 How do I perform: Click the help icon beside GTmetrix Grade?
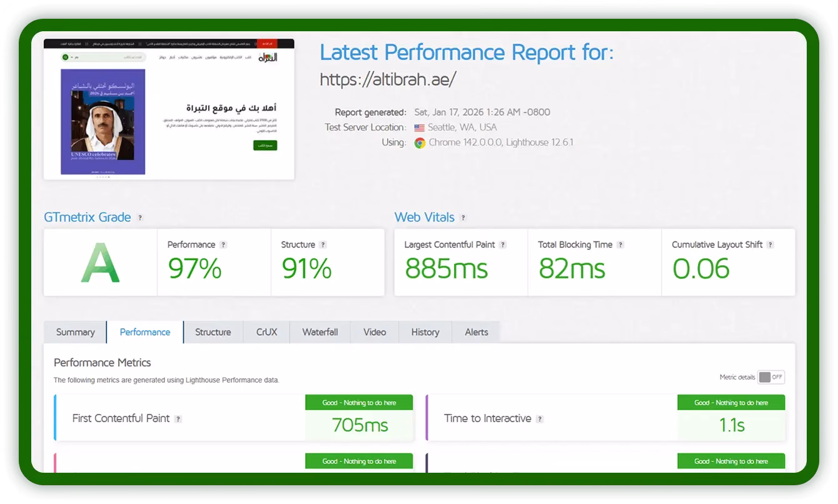click(140, 218)
